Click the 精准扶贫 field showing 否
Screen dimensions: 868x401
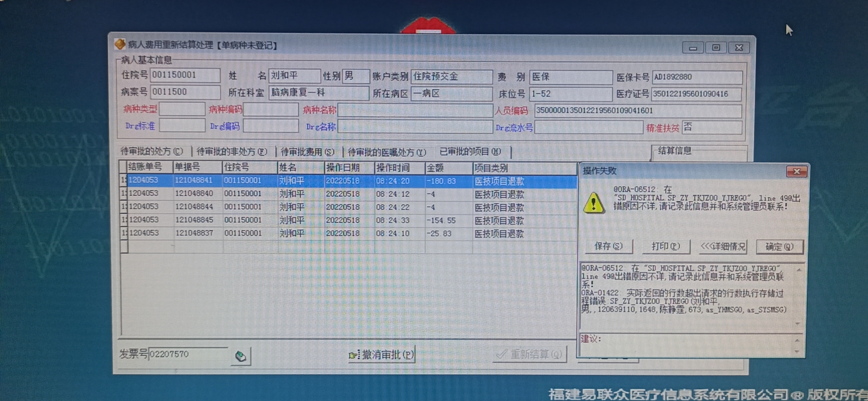tap(712, 127)
